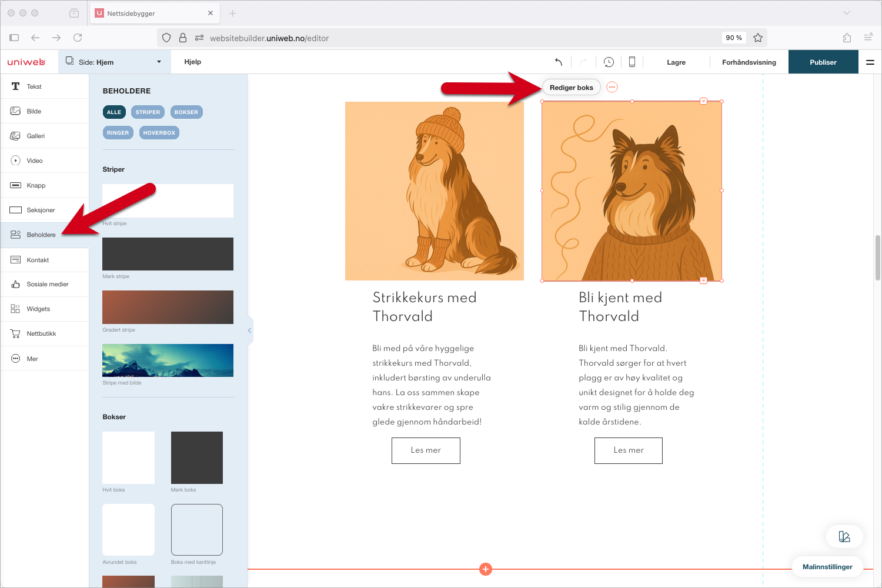Viewport: 882px width, 588px height.
Task: Open browser extensions icon
Action: pyautogui.click(x=847, y=38)
